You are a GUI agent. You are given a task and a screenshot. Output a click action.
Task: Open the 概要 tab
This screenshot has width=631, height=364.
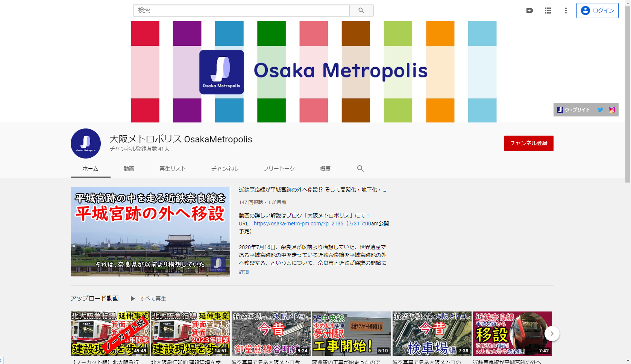(325, 169)
